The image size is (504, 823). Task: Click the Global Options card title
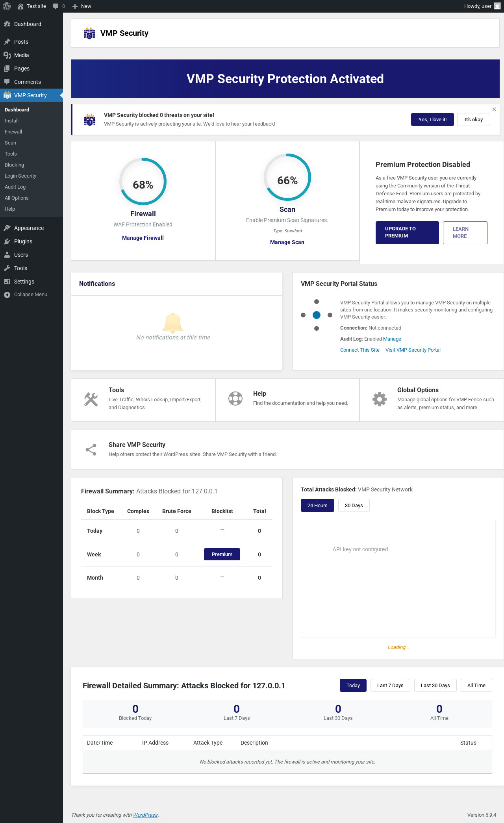tap(418, 390)
